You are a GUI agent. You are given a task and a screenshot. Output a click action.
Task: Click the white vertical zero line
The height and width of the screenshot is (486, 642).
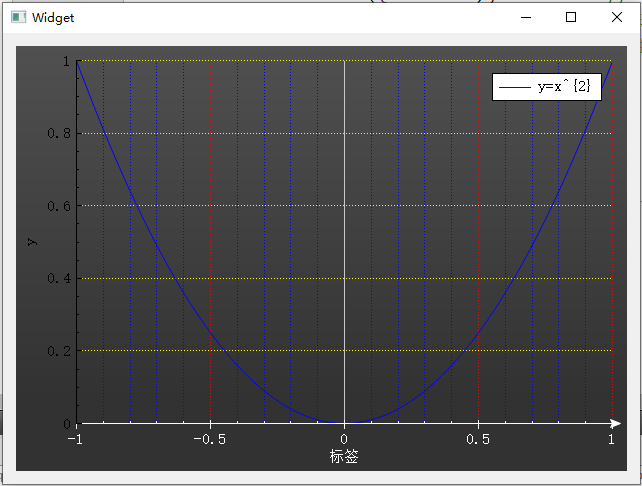(x=344, y=242)
